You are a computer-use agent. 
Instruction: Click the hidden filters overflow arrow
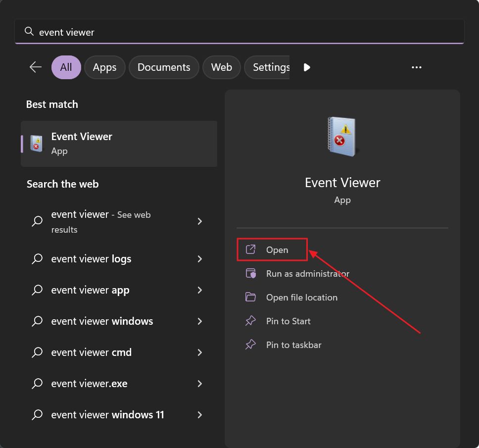click(307, 67)
